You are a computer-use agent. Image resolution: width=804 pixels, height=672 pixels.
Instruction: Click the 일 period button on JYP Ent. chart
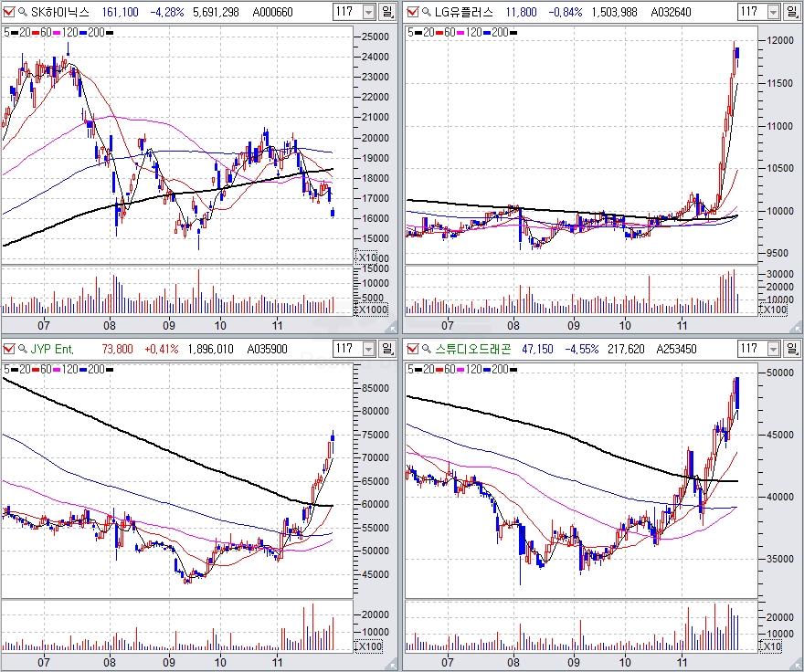pos(387,348)
